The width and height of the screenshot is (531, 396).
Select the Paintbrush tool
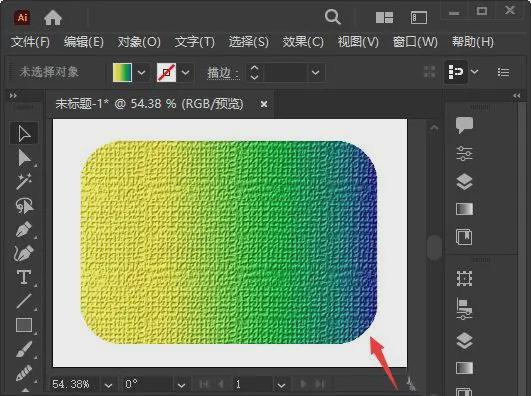[24, 349]
